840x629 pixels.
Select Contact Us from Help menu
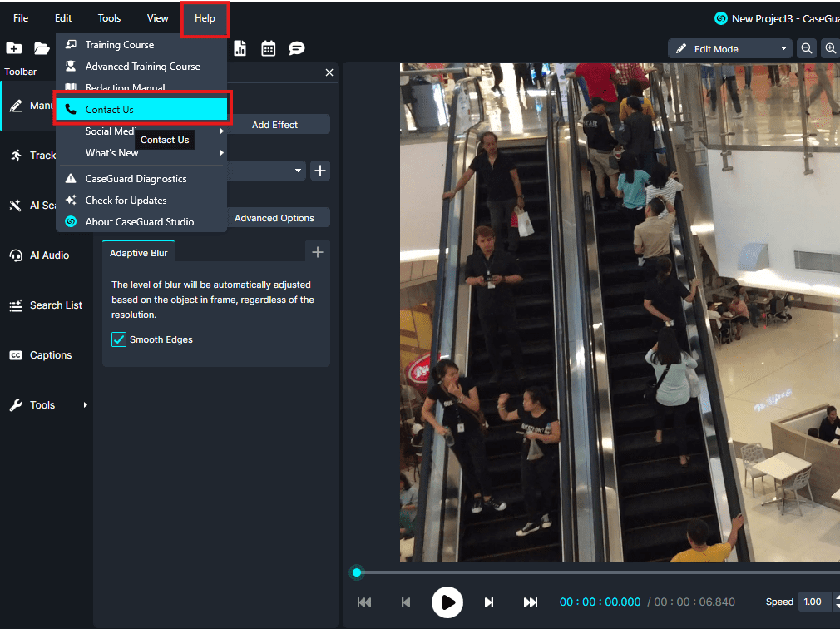pyautogui.click(x=141, y=110)
